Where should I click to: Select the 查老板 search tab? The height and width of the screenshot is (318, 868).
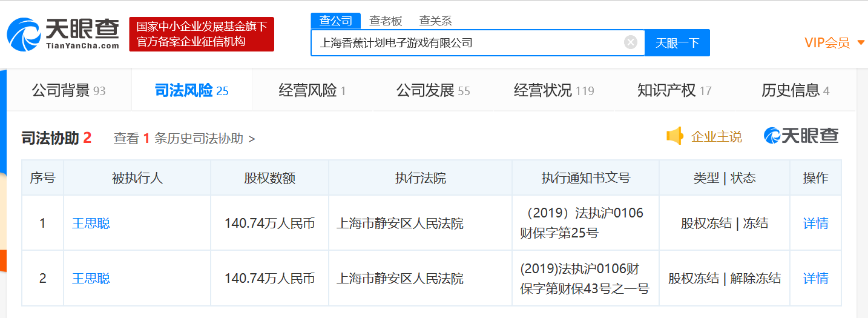click(386, 21)
